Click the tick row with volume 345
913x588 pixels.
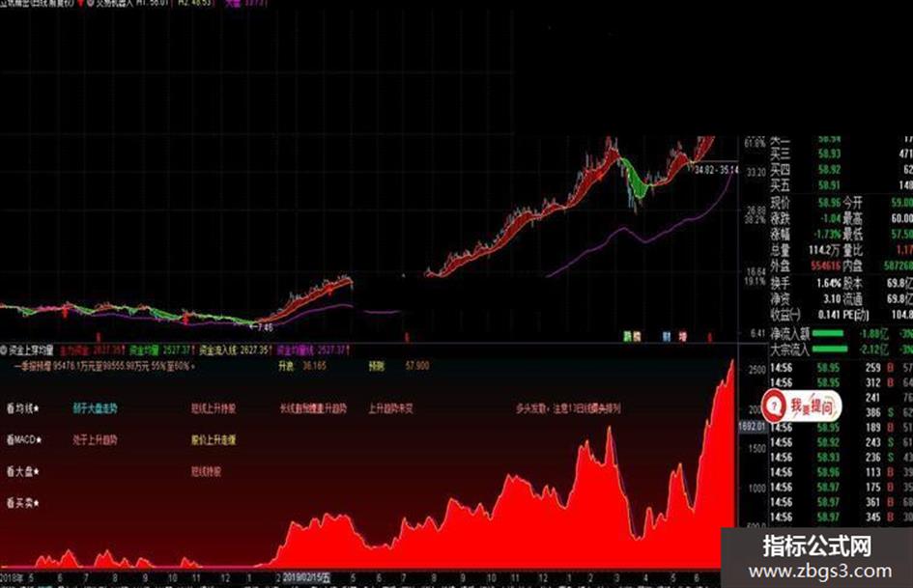[x=842, y=517]
